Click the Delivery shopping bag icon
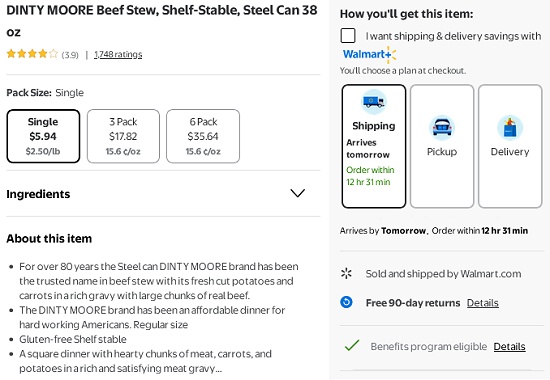Image resolution: width=550 pixels, height=380 pixels. tap(510, 128)
